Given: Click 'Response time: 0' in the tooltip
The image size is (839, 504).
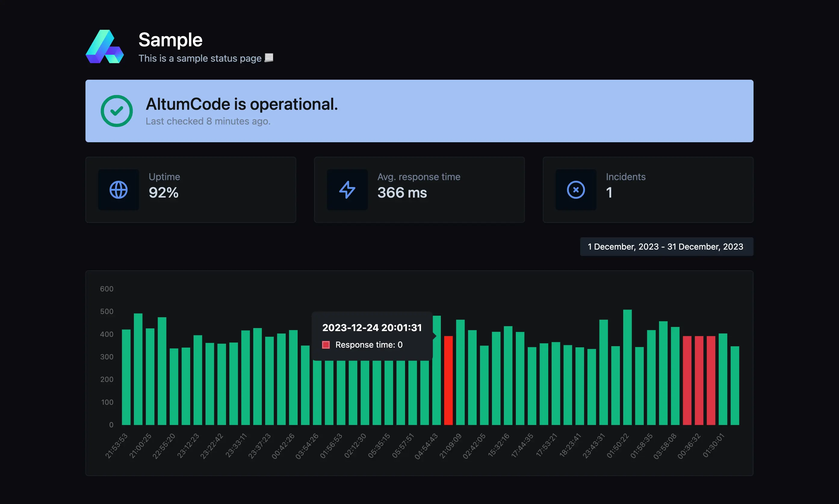Looking at the screenshot, I should pos(369,345).
